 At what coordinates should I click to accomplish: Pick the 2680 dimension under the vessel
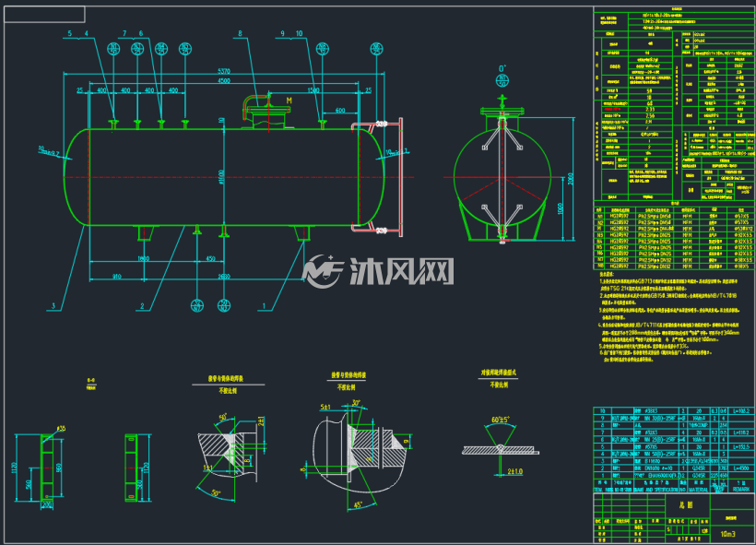[224, 277]
